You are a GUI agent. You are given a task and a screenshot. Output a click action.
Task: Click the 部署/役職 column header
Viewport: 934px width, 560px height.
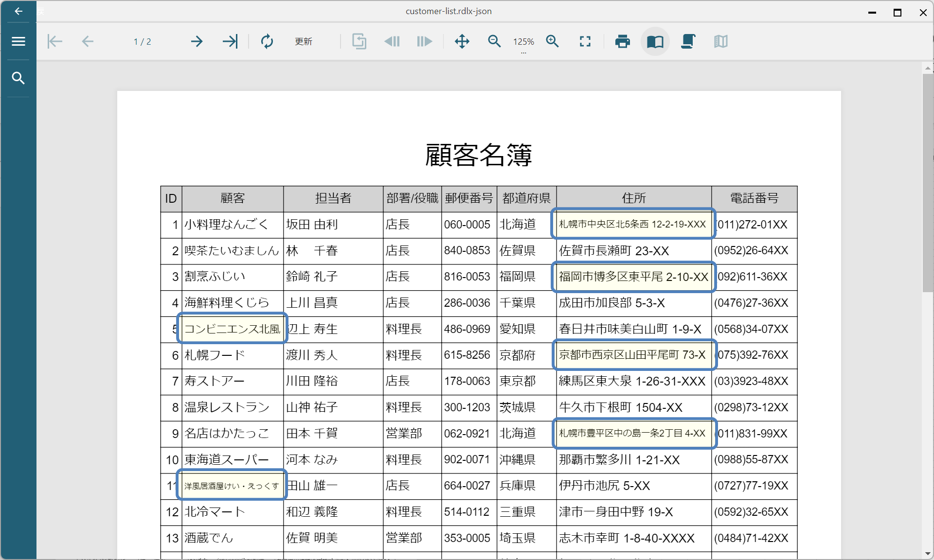pos(413,198)
